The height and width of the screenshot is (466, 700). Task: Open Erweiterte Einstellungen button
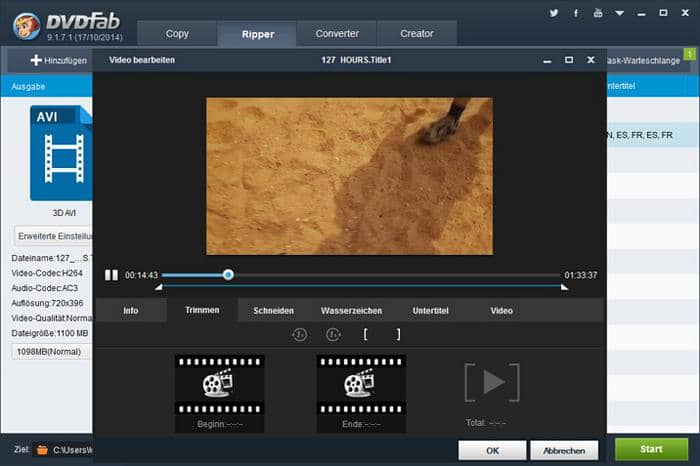[x=53, y=236]
